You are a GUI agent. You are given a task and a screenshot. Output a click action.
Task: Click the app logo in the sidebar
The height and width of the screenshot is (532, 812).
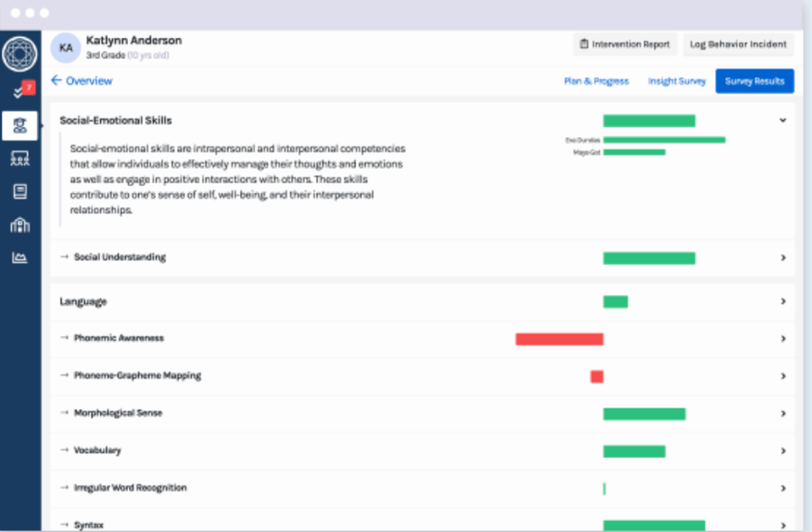[20, 54]
